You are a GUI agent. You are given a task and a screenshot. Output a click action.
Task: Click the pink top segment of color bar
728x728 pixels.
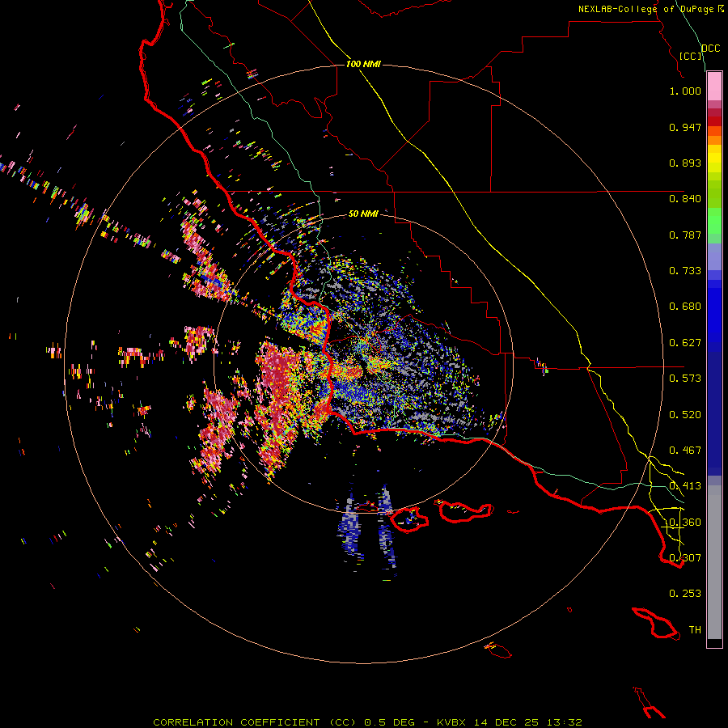pyautogui.click(x=714, y=87)
